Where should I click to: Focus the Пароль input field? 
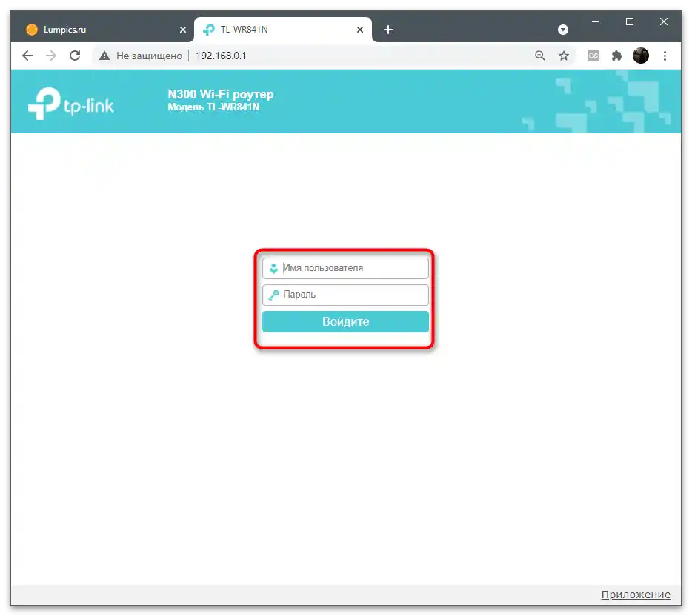pyautogui.click(x=345, y=295)
